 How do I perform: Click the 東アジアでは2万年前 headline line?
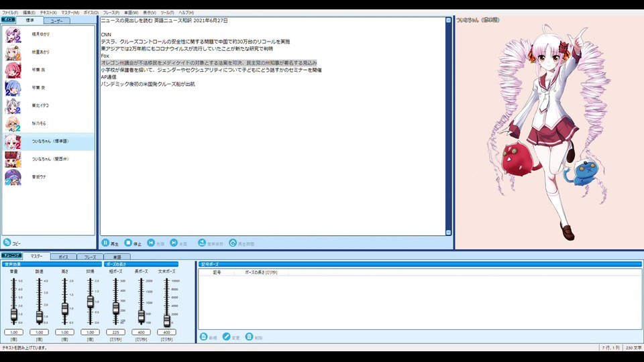pos(187,48)
